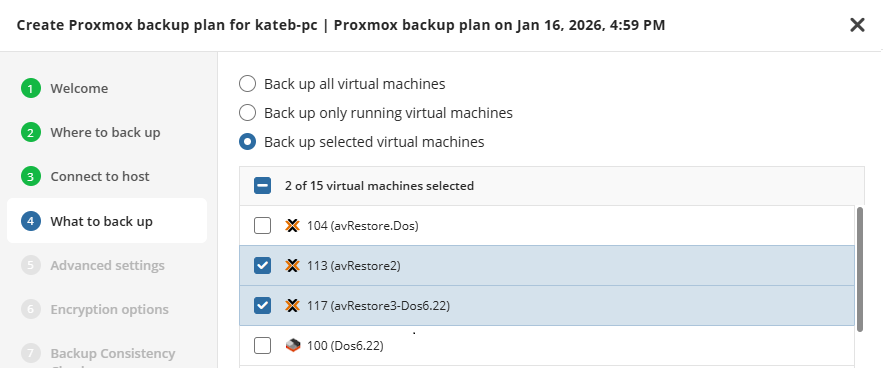Image resolution: width=883 pixels, height=368 pixels.
Task: Click the container icon beside 100 (Dos6.22)
Action: pyautogui.click(x=292, y=345)
